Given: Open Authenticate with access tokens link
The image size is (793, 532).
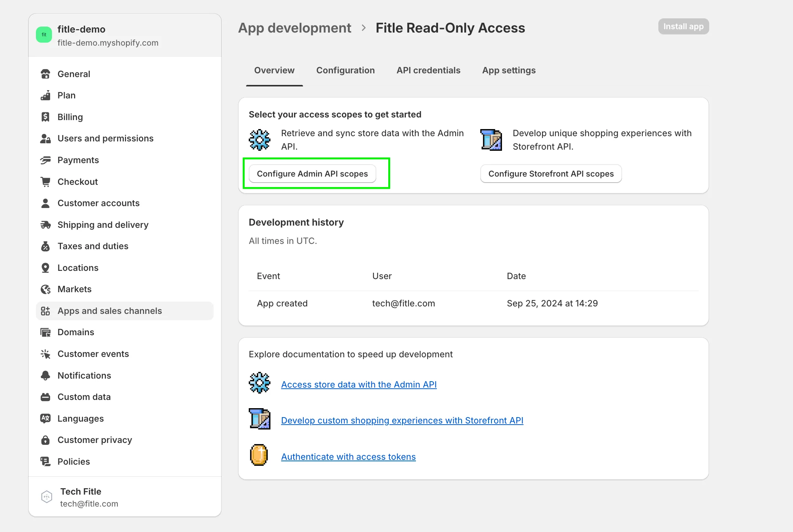Looking at the screenshot, I should click(x=348, y=457).
